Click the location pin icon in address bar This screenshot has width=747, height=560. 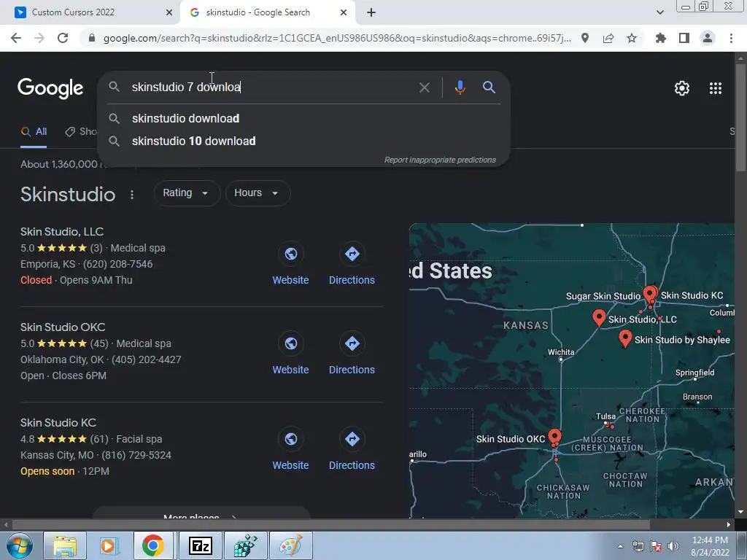coord(585,38)
